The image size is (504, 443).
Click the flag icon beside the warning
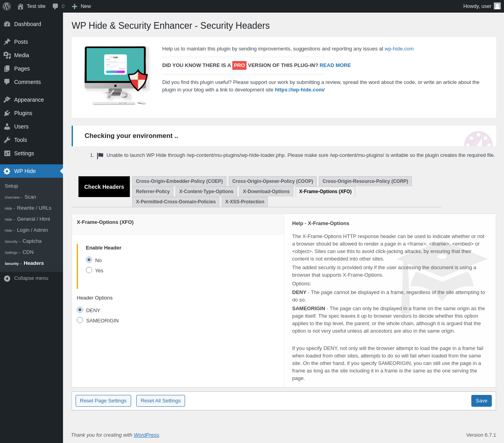(x=100, y=156)
